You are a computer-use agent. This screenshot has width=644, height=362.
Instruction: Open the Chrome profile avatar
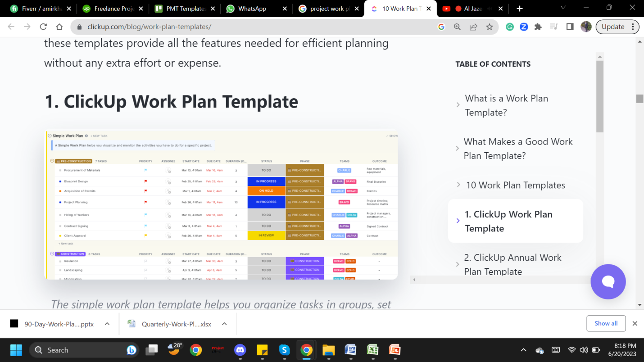pyautogui.click(x=586, y=27)
